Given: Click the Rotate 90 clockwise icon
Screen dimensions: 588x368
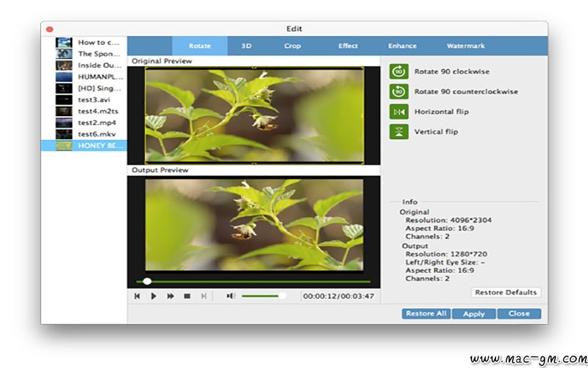Looking at the screenshot, I should [398, 71].
